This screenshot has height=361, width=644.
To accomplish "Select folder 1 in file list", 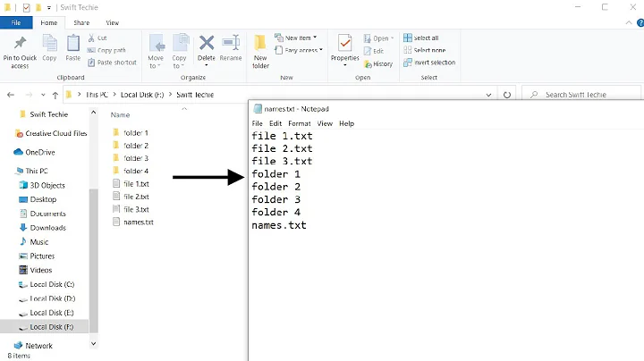I will 131,133.
